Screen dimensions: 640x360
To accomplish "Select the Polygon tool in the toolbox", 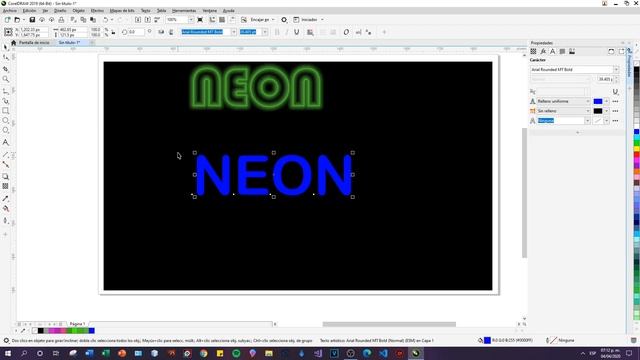I will click(6, 130).
